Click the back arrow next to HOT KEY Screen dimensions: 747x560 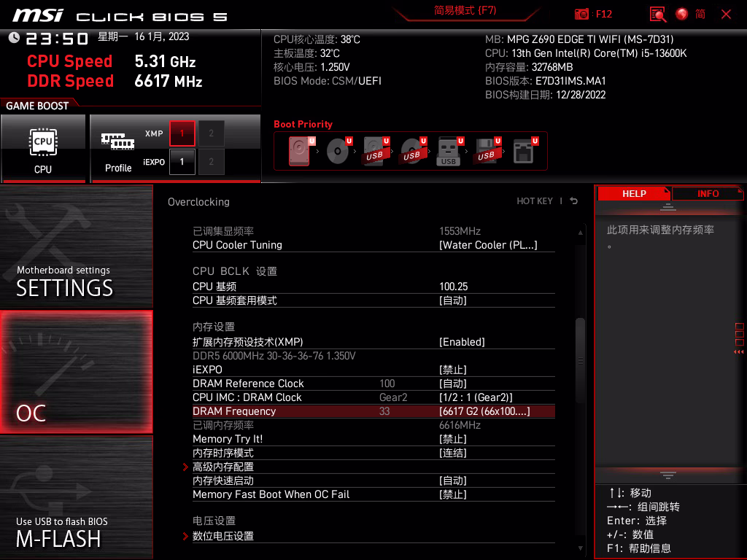tap(574, 201)
